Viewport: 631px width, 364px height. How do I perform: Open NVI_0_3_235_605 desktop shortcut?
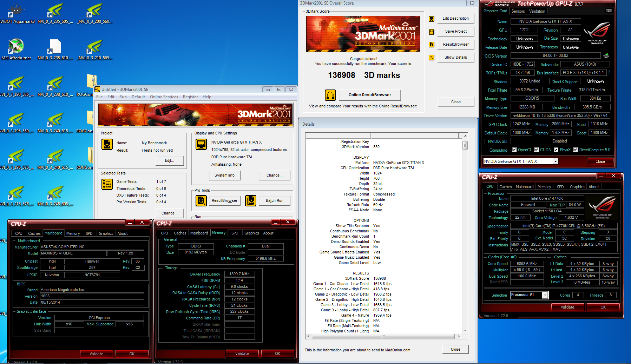click(x=55, y=13)
